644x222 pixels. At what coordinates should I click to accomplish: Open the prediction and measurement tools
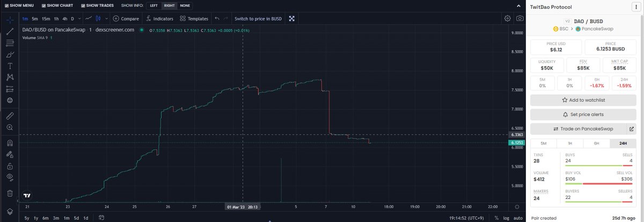pyautogui.click(x=10, y=89)
